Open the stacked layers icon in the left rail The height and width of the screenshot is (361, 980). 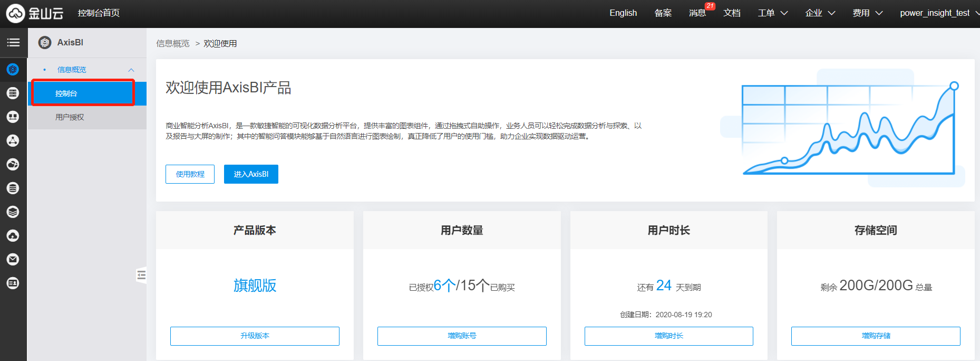tap(13, 212)
